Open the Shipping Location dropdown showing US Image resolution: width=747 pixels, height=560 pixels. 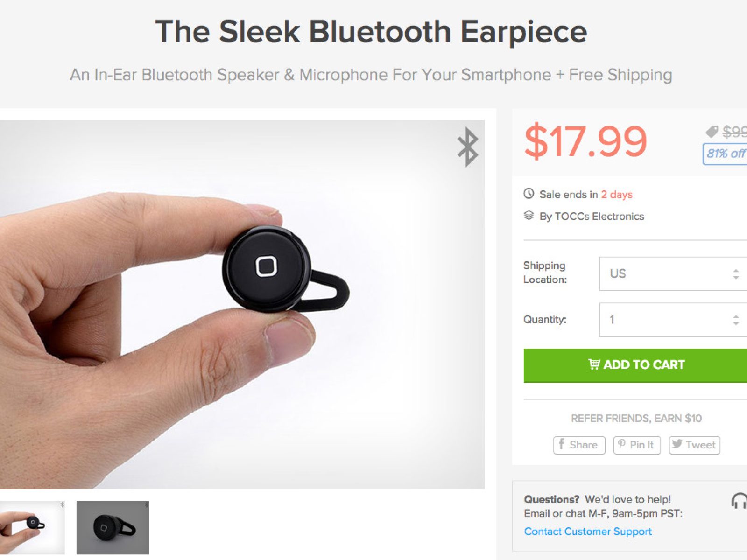[673, 274]
